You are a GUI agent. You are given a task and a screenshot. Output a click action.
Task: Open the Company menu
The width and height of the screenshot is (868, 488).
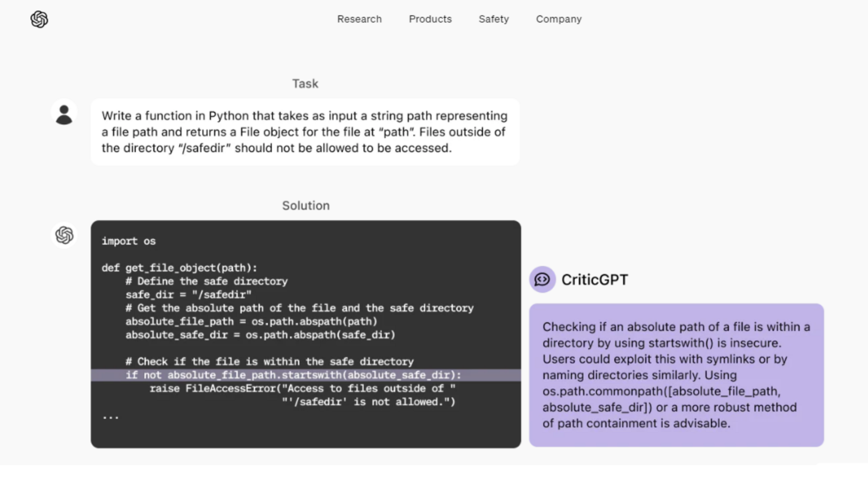point(559,19)
